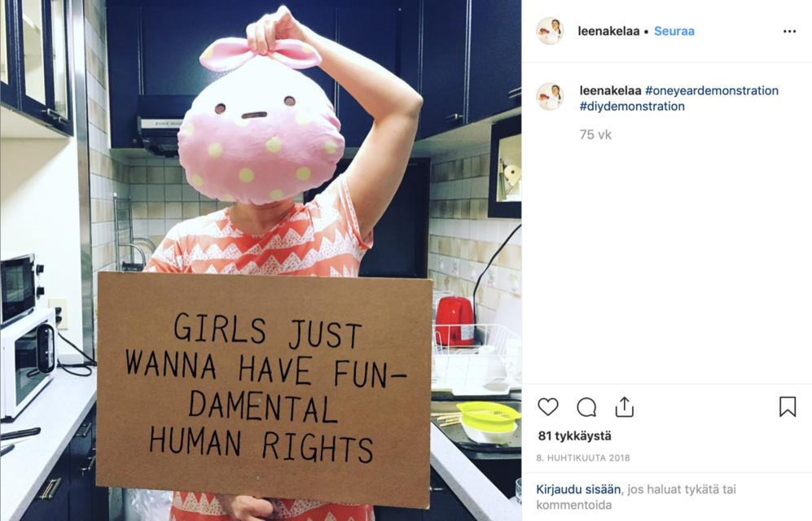Share the post via the share icon
Viewport: 812px width, 521px height.
(x=625, y=407)
